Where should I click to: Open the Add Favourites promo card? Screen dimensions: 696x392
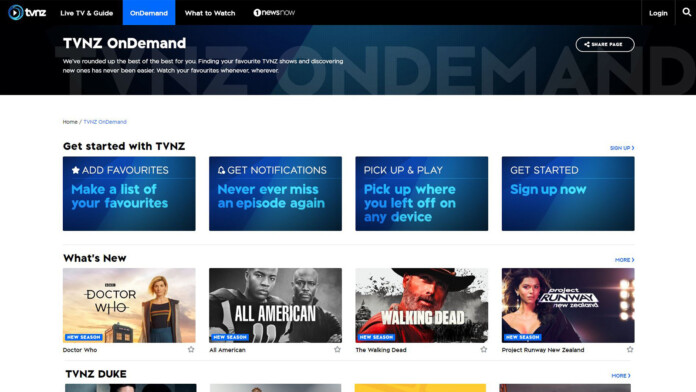click(x=129, y=194)
